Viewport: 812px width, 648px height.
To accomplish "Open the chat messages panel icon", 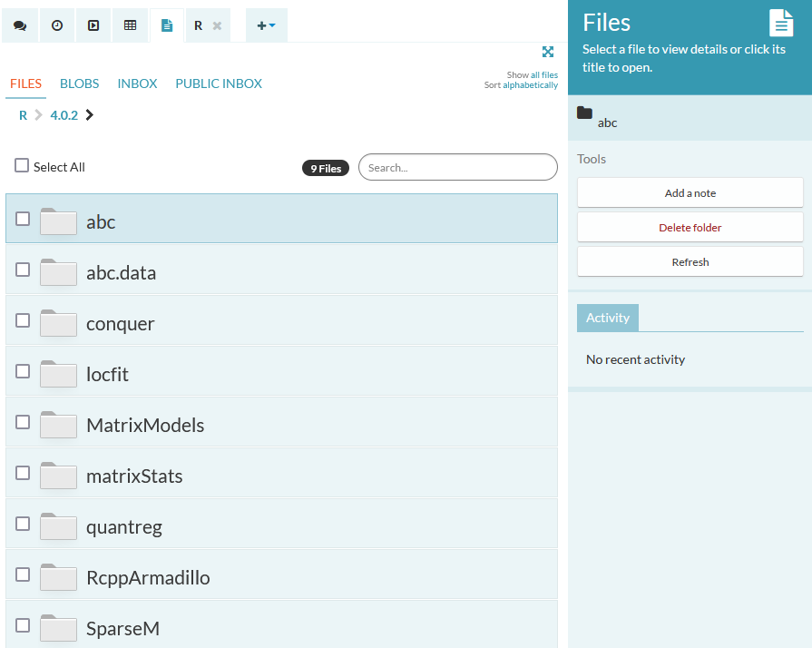I will pos(20,25).
